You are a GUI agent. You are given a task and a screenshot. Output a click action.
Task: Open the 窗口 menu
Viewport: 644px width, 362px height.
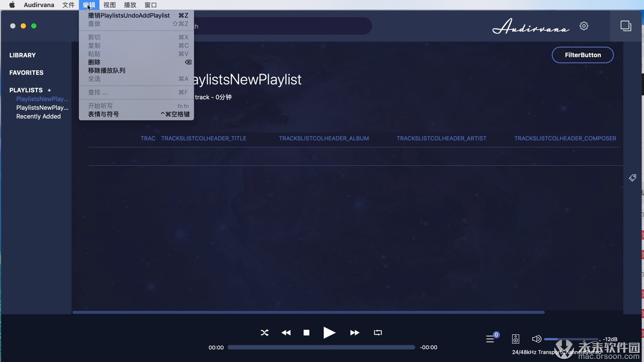[x=151, y=5]
